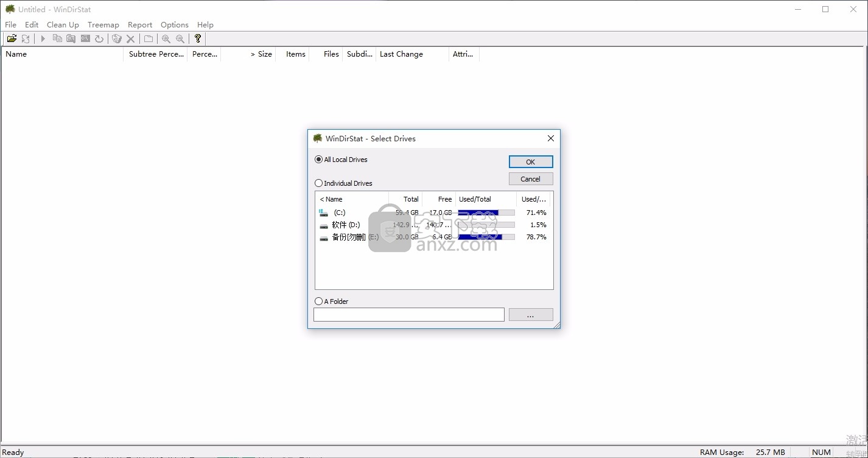
Task: Click the Expand/play arrow toolbar icon
Action: [43, 38]
